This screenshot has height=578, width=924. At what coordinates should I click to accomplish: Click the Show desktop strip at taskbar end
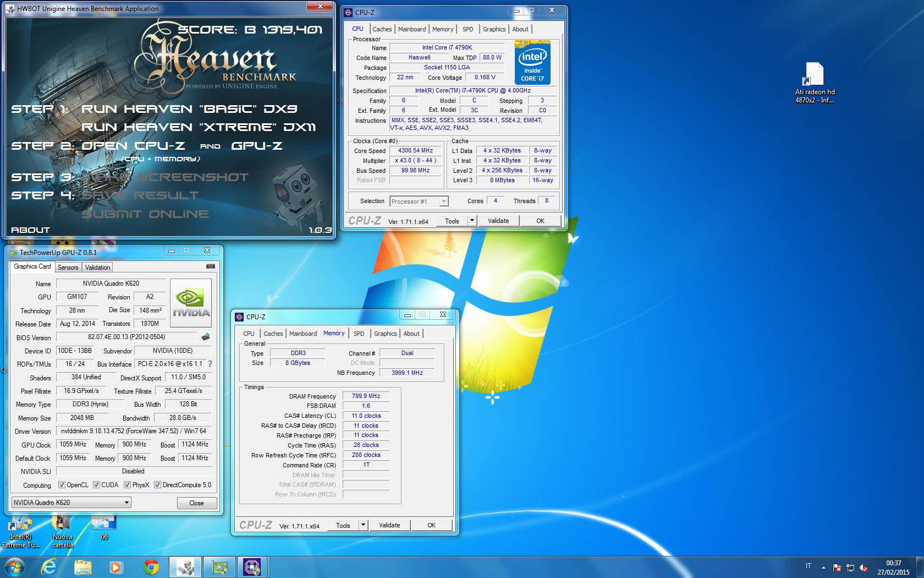click(920, 567)
